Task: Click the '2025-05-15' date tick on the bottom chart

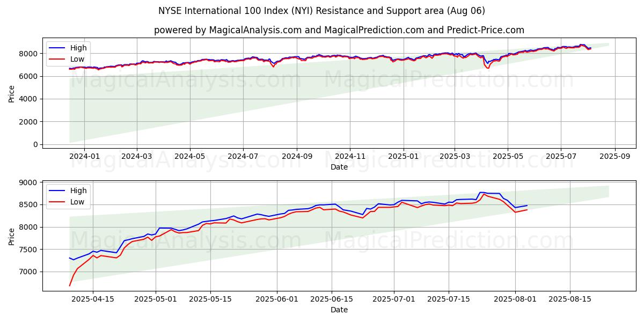Action: coord(210,299)
